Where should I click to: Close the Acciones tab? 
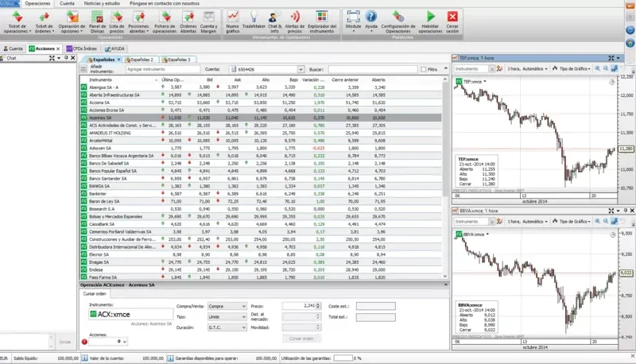pyautogui.click(x=58, y=48)
